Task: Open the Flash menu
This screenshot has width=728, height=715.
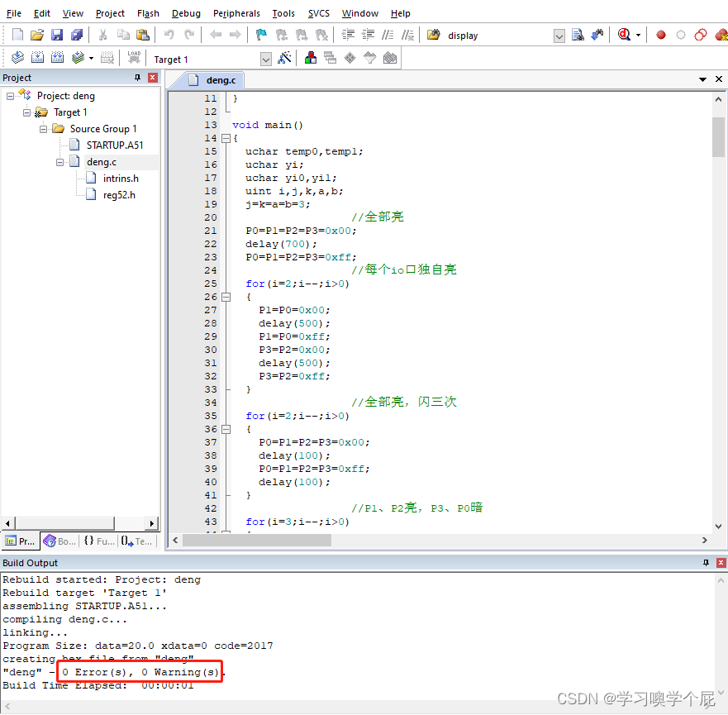Action: (148, 13)
